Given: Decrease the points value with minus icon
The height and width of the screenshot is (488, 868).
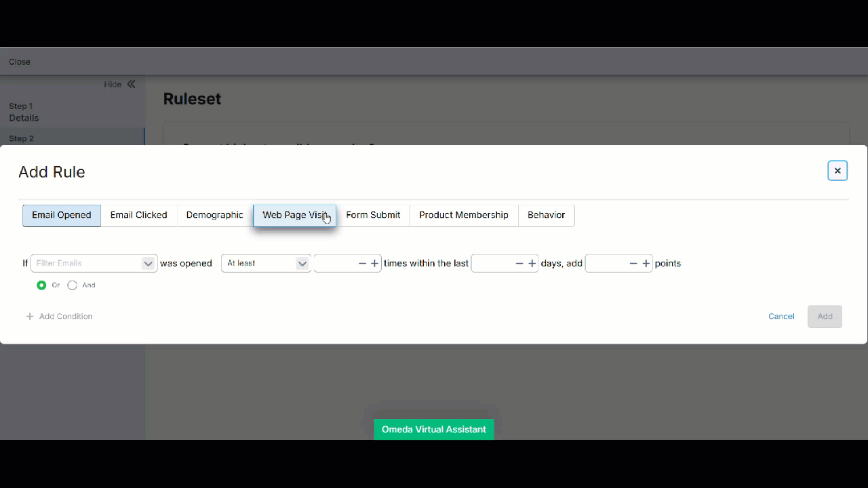Looking at the screenshot, I should tap(633, 264).
